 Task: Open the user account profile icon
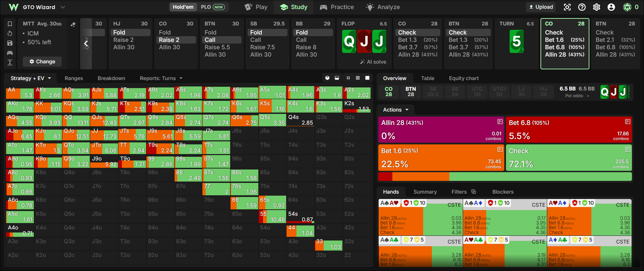tap(611, 7)
